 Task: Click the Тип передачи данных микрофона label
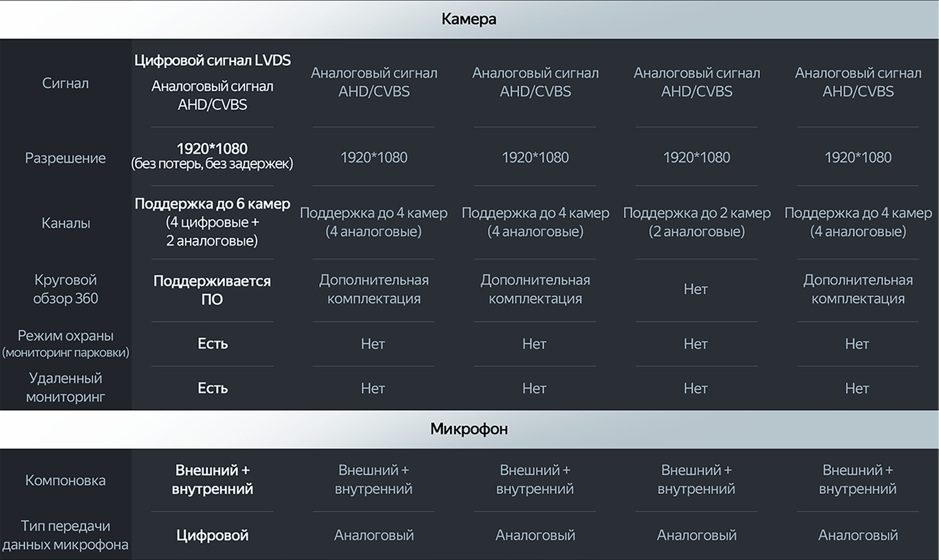click(65, 535)
